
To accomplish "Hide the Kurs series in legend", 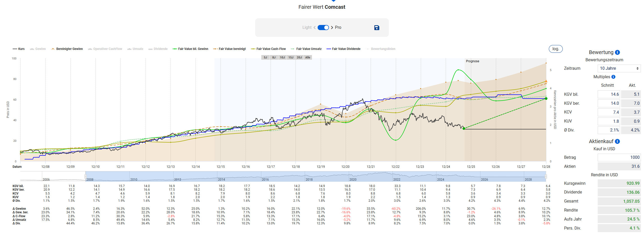I will (x=19, y=49).
